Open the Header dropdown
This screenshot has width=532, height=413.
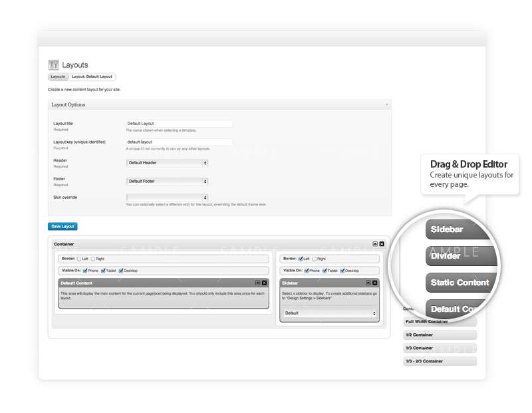coord(167,163)
